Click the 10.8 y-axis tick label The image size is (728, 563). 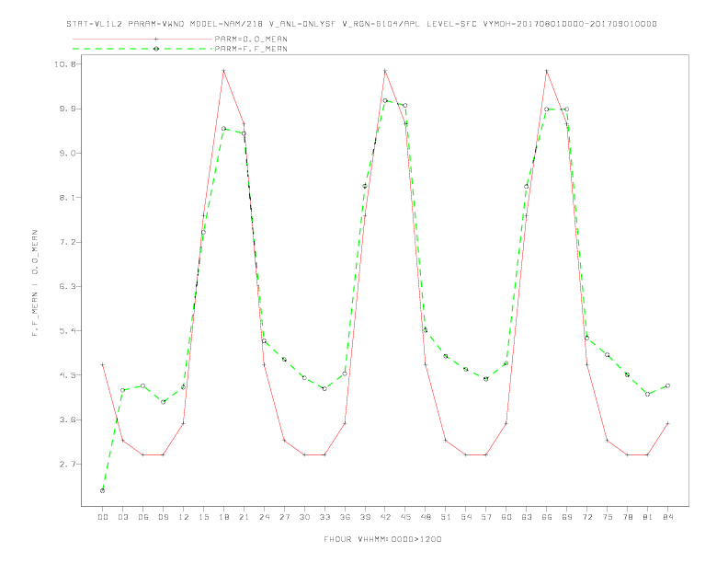(x=65, y=64)
